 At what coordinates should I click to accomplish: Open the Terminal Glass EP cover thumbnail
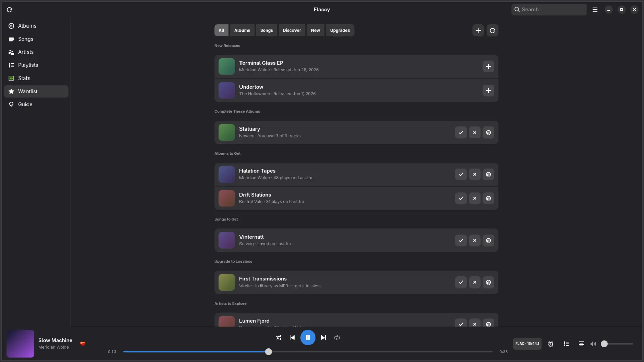click(227, 67)
